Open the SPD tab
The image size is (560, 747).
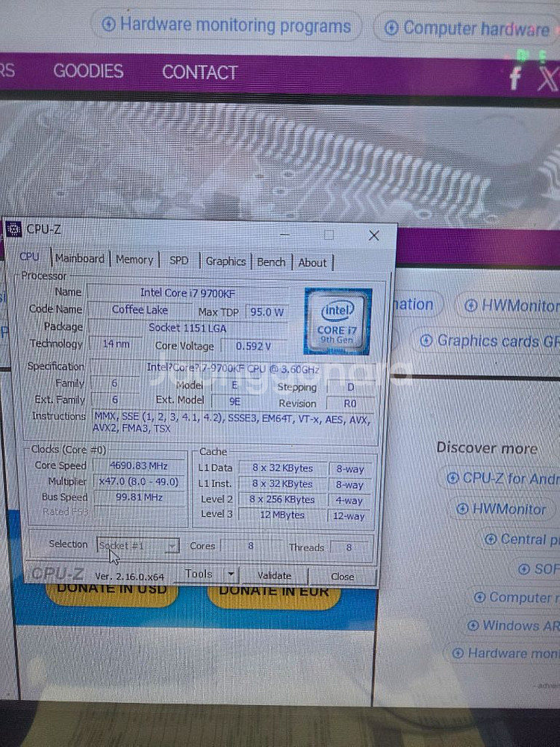click(179, 261)
